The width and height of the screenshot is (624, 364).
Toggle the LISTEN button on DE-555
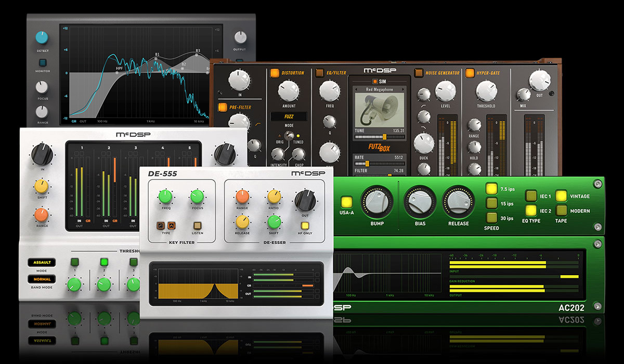point(197,226)
